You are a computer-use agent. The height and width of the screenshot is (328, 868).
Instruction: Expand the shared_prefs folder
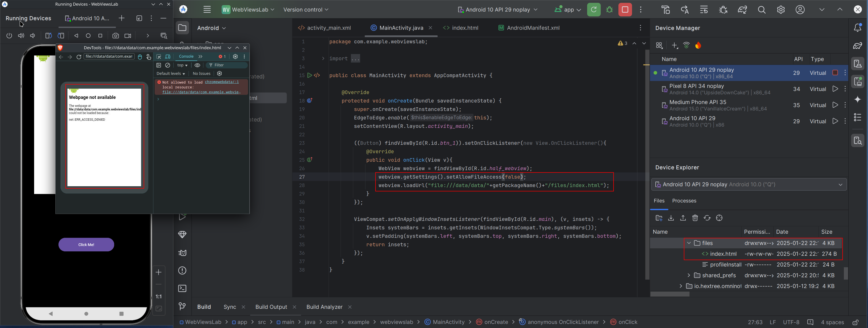pyautogui.click(x=689, y=275)
